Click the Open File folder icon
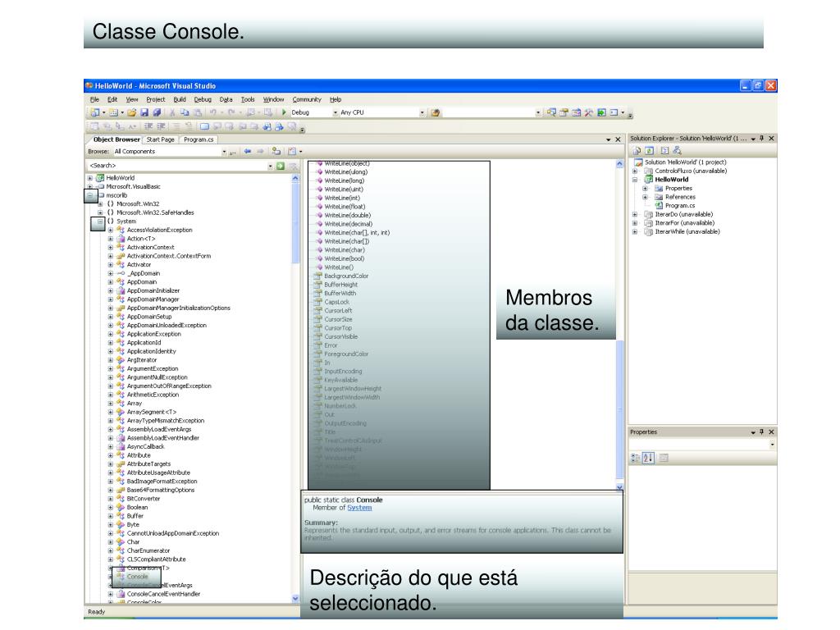 click(x=132, y=112)
